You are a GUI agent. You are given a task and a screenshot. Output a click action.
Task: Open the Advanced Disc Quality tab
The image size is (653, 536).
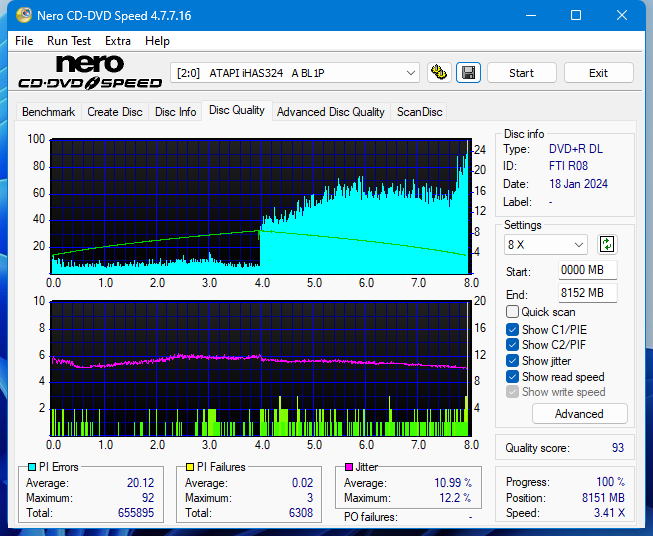[x=331, y=112]
